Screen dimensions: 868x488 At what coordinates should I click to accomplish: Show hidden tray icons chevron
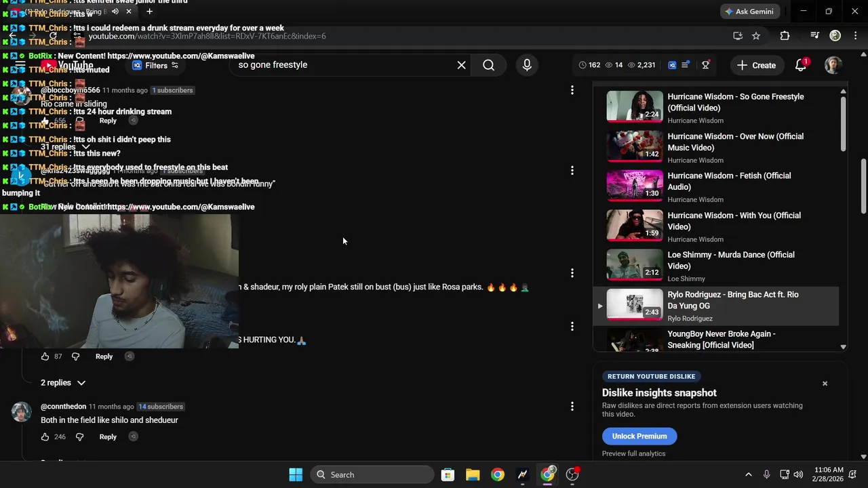tap(748, 474)
